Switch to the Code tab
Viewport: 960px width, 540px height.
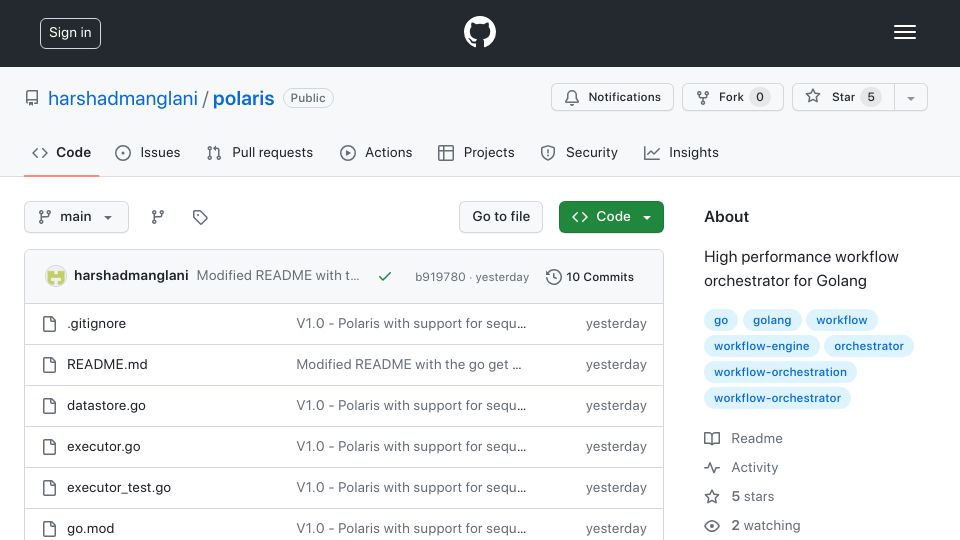coord(61,152)
